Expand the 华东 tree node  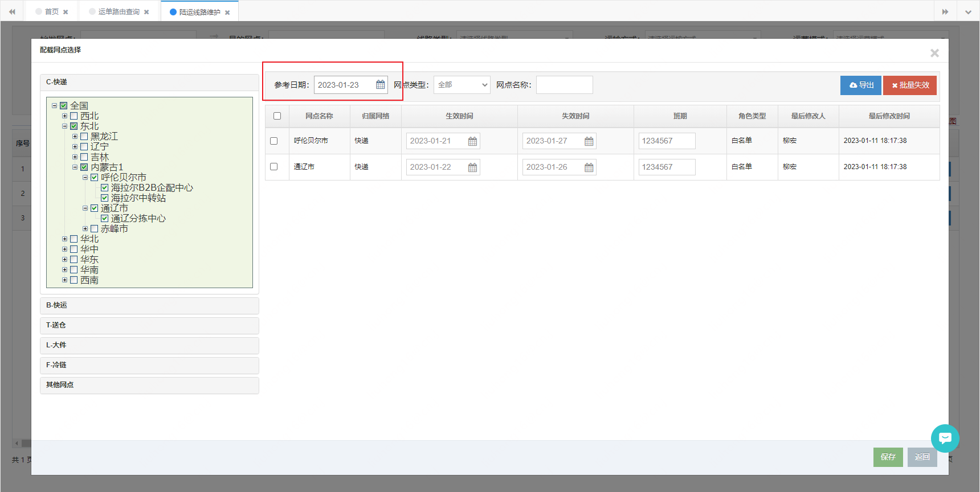pyautogui.click(x=64, y=260)
